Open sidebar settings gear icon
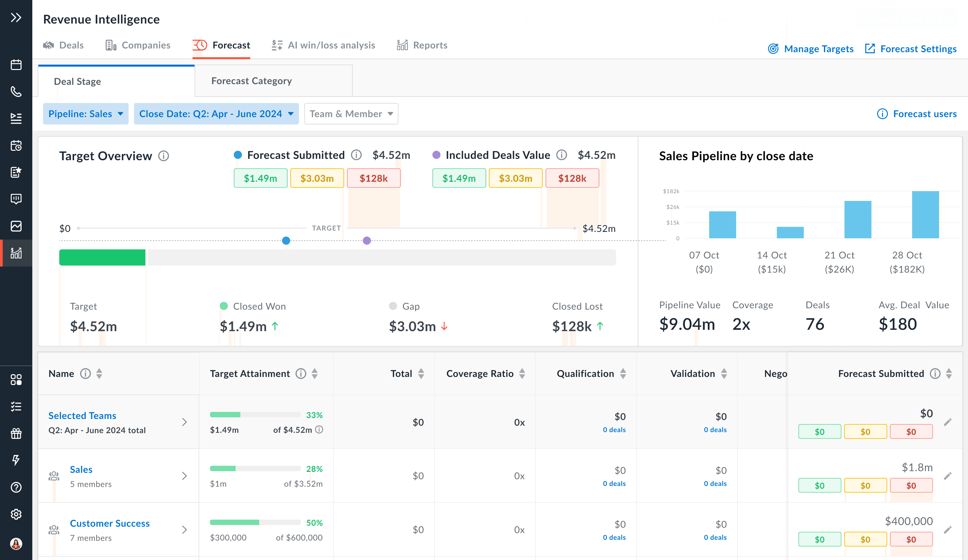Image resolution: width=968 pixels, height=560 pixels. click(x=16, y=514)
